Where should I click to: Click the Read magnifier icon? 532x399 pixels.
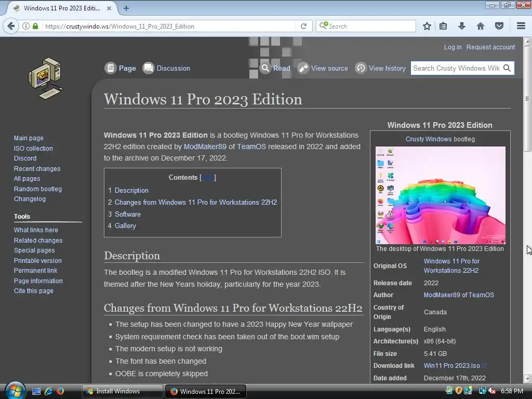tap(265, 68)
